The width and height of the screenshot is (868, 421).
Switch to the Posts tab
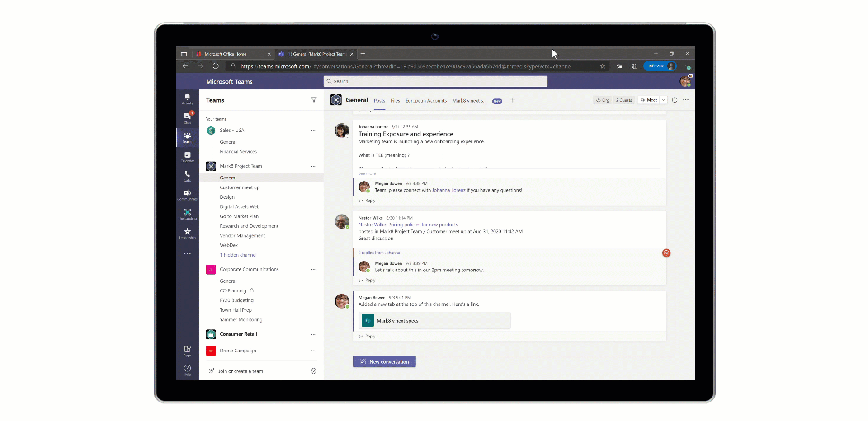point(379,101)
